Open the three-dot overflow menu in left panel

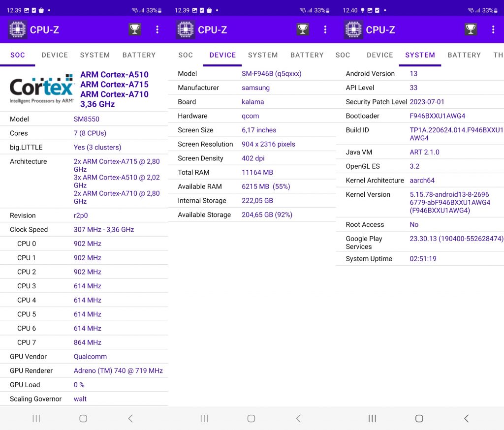click(157, 30)
